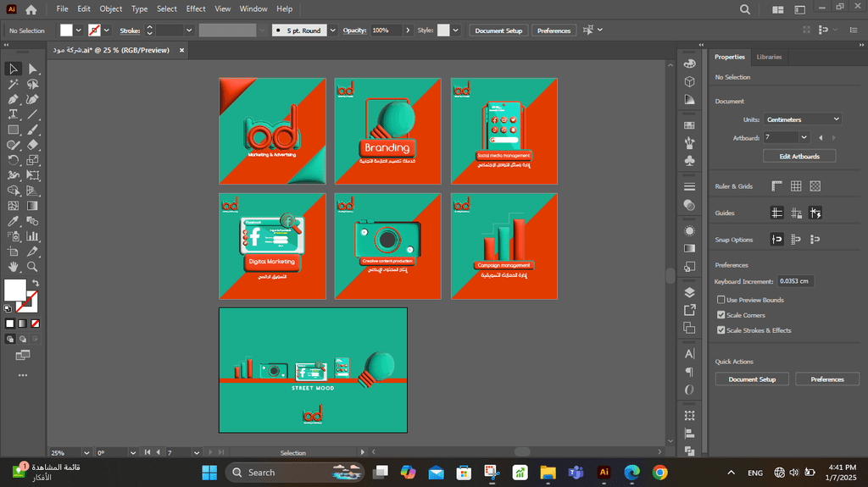
Task: Select the Eyedropper tool
Action: 14,221
